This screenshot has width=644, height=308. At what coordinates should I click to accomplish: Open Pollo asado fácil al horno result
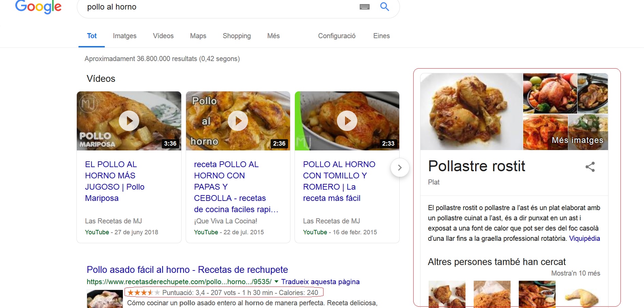pyautogui.click(x=187, y=270)
